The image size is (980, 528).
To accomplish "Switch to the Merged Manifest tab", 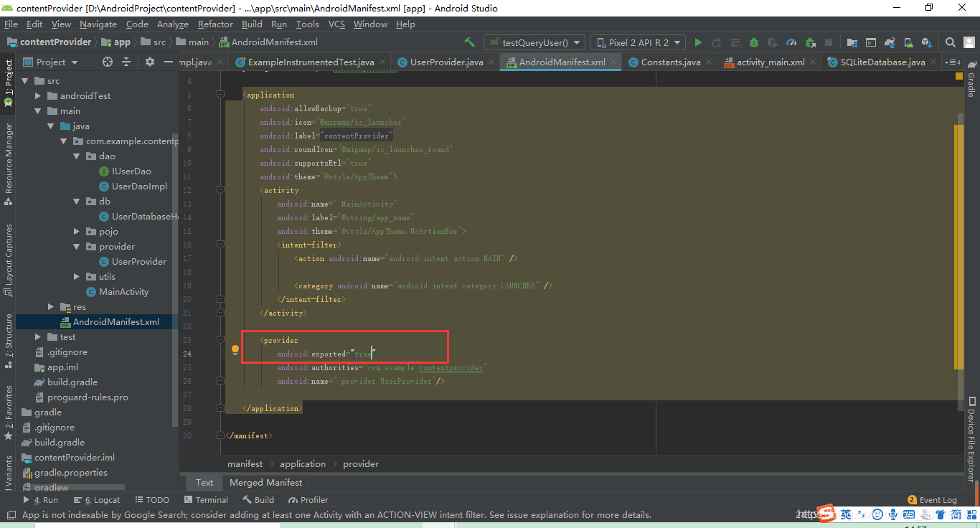I will 266,483.
